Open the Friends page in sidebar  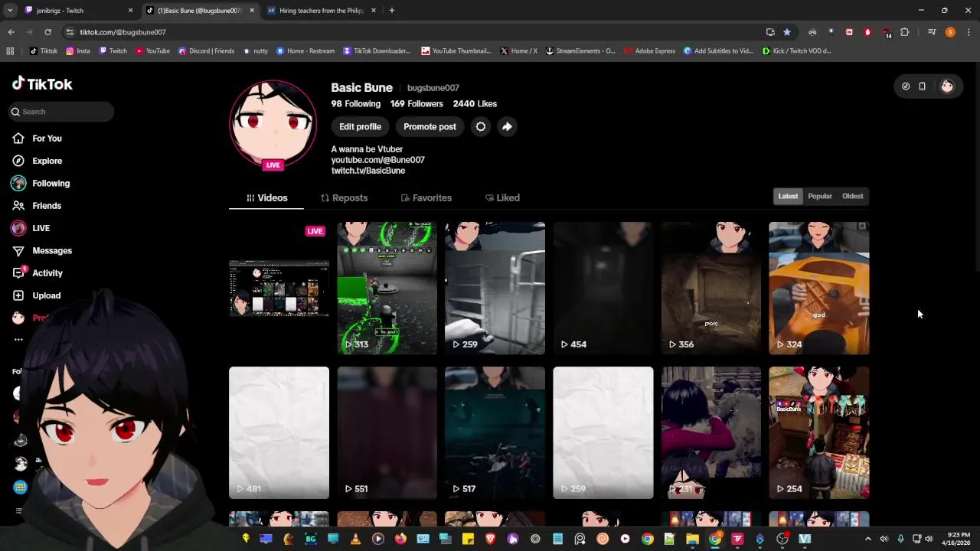pyautogui.click(x=36, y=206)
